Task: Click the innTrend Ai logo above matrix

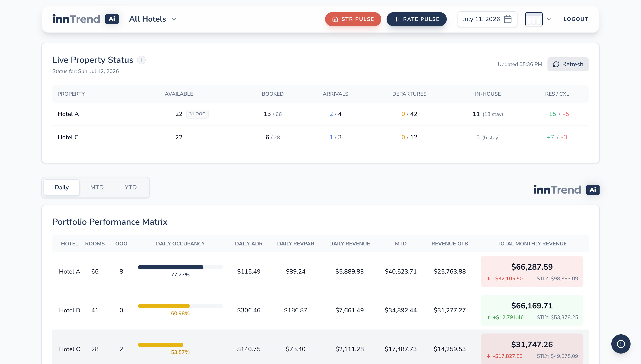Action: coord(566,190)
